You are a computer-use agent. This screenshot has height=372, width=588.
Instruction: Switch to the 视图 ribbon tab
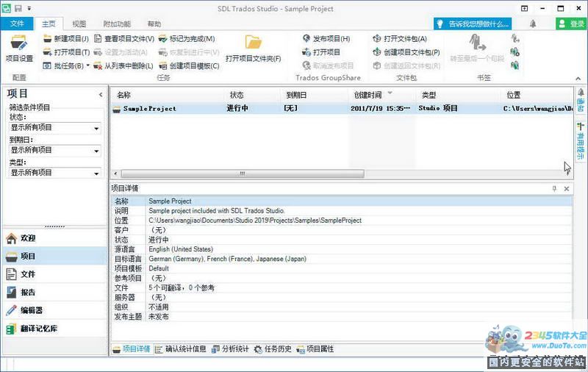(x=79, y=24)
